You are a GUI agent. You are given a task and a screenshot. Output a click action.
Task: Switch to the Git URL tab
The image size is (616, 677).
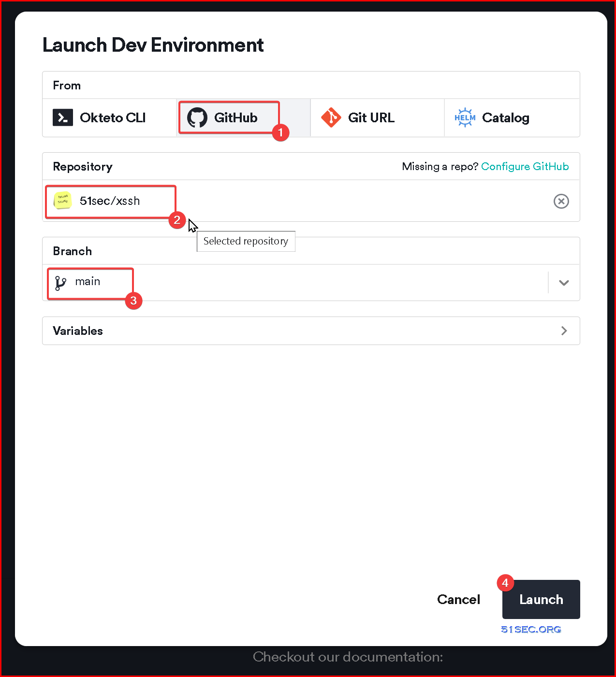(x=377, y=118)
